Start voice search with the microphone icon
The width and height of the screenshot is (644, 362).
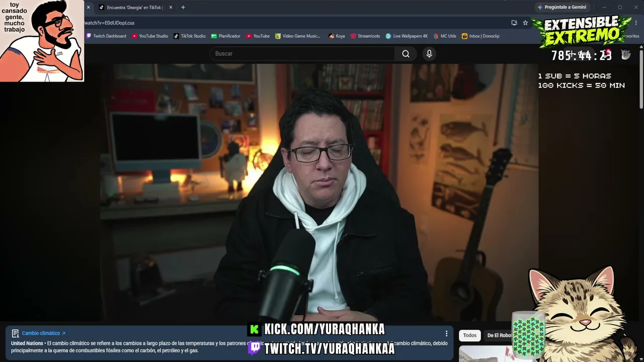pos(429,54)
